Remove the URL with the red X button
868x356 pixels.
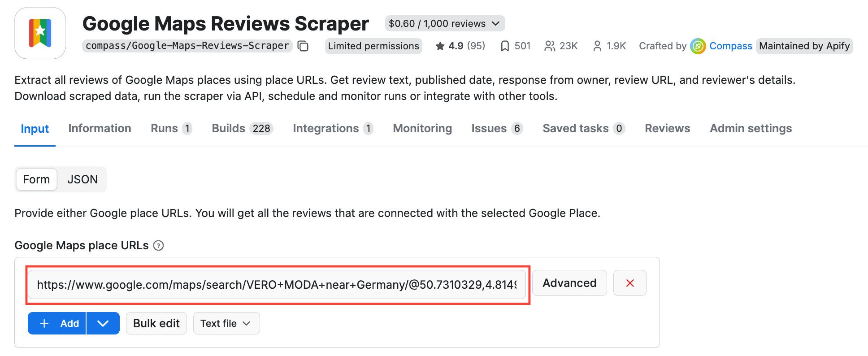630,283
